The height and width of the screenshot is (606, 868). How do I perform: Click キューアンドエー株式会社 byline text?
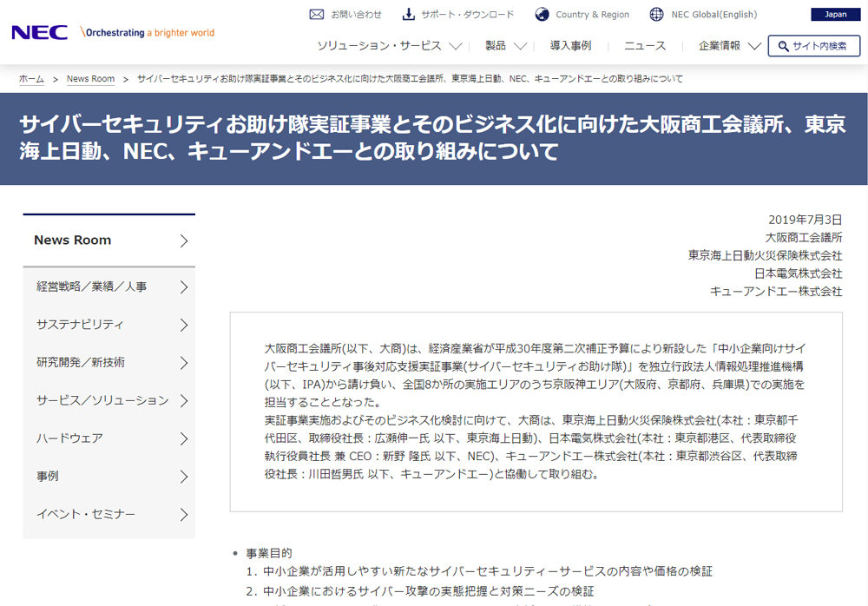click(x=776, y=292)
